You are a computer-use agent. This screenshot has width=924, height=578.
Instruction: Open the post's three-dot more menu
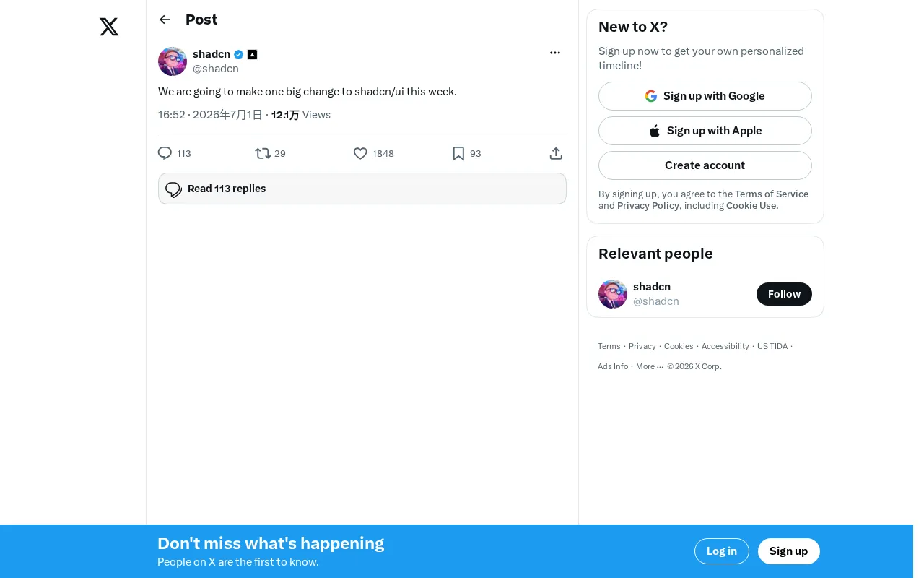(x=555, y=53)
